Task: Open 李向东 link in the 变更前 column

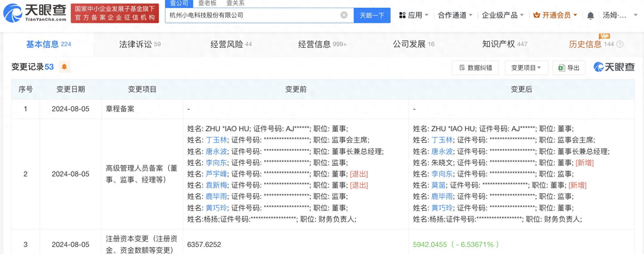Action: pyautogui.click(x=217, y=163)
